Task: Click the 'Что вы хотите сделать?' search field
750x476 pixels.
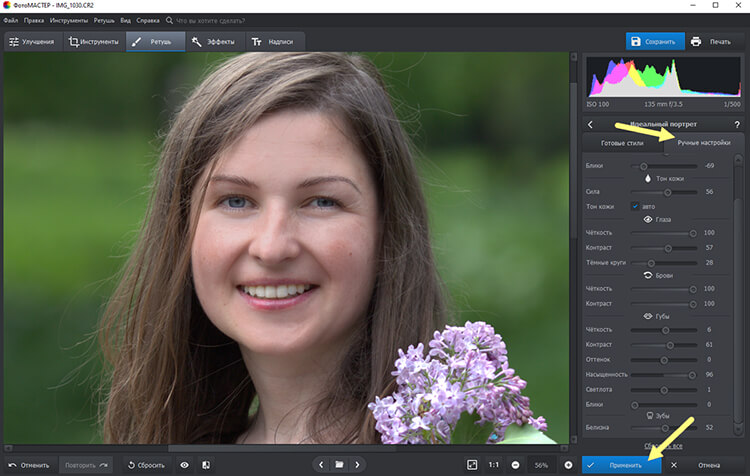Action: coord(213,20)
